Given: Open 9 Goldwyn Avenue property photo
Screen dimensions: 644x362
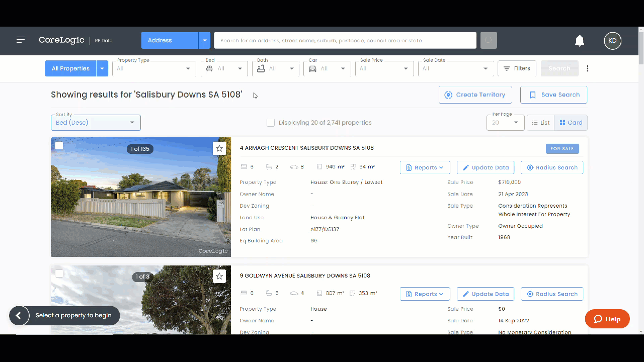Looking at the screenshot, I should tap(141, 300).
